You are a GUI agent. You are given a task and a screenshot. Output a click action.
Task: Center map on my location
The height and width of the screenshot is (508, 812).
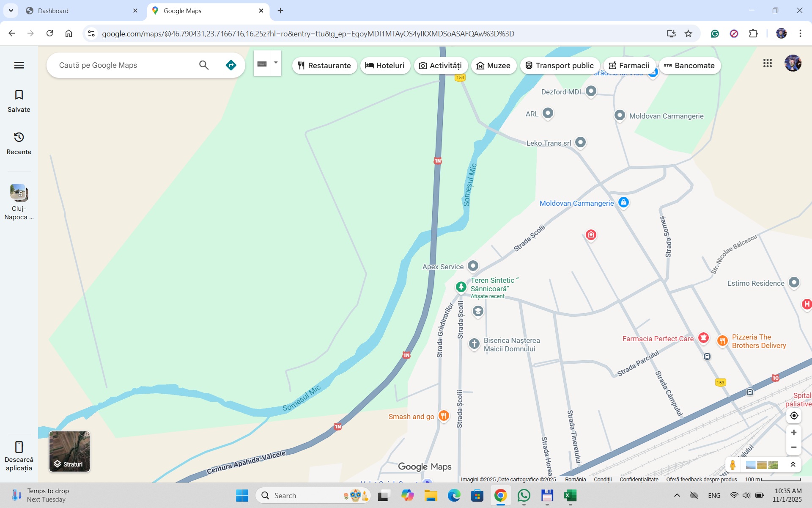(794, 416)
